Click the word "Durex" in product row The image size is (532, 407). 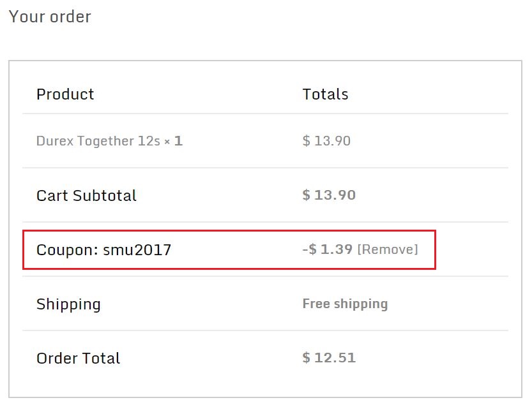(54, 141)
